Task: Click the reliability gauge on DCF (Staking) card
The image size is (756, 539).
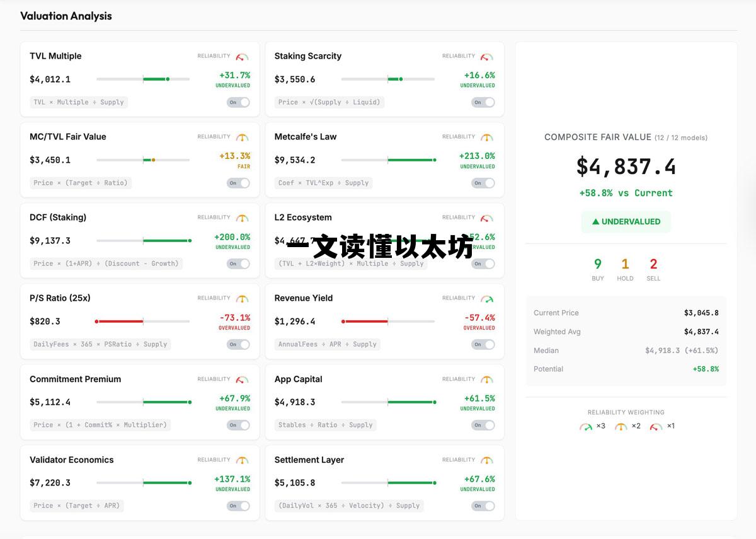Action: [x=241, y=217]
